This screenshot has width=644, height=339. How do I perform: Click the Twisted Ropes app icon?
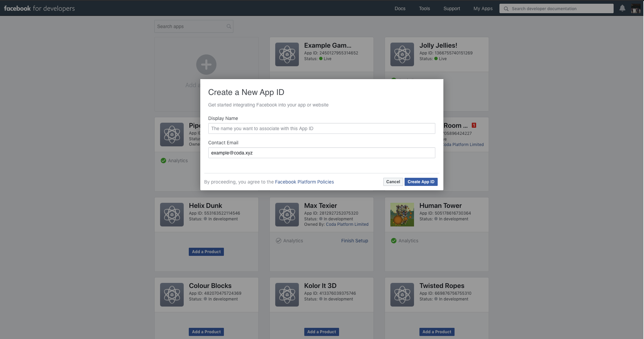pyautogui.click(x=402, y=295)
